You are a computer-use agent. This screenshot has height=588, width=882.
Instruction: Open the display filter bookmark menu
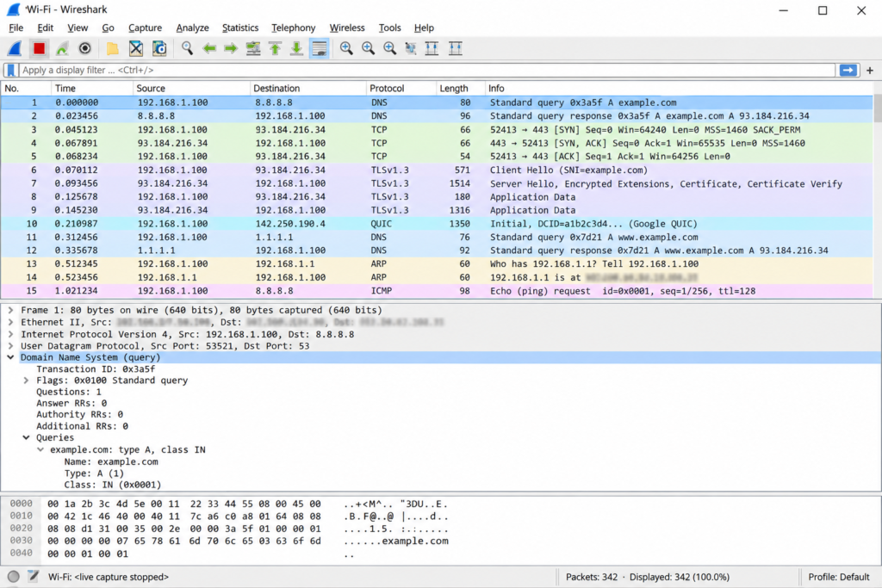click(10, 71)
